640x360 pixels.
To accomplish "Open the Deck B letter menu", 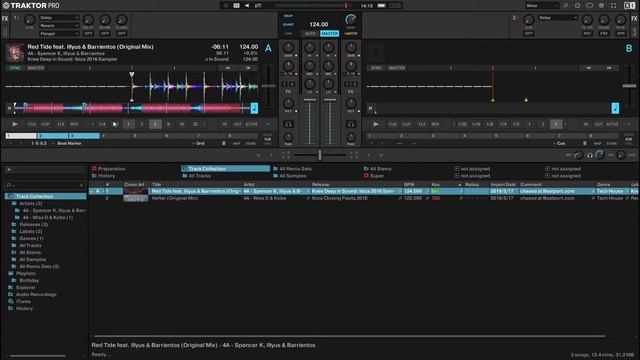I will click(x=629, y=48).
